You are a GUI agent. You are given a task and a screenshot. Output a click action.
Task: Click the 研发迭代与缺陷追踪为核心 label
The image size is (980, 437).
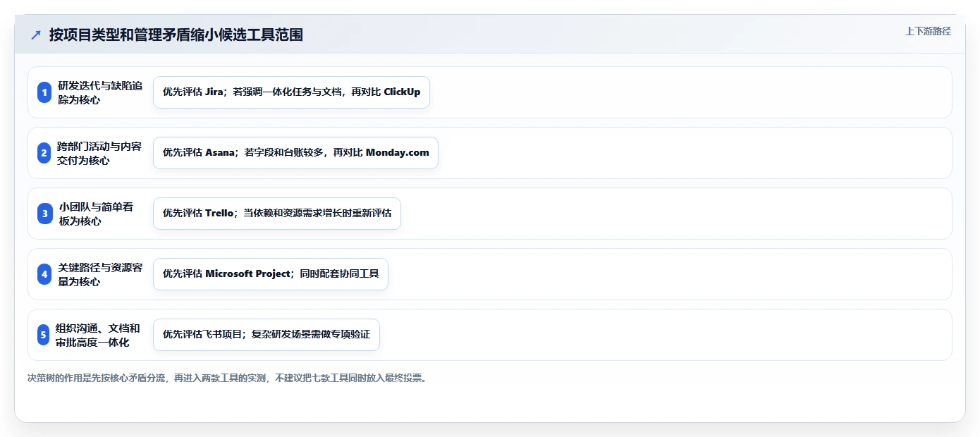tap(99, 92)
